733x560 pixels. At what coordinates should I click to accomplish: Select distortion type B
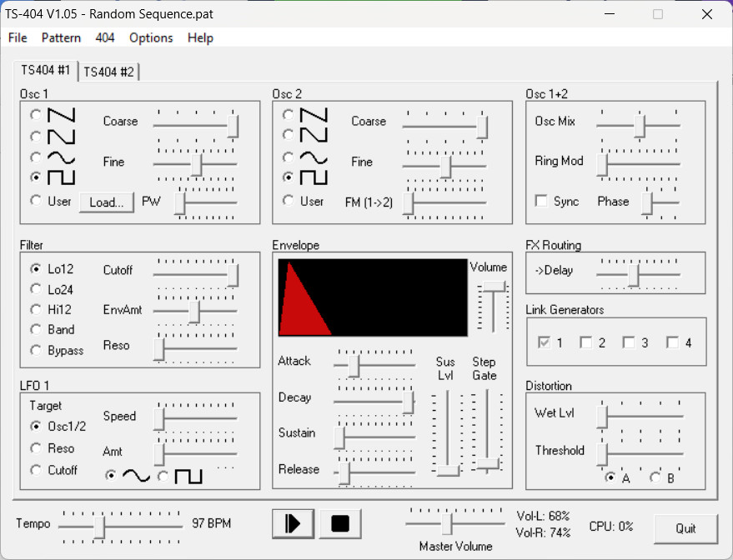655,477
